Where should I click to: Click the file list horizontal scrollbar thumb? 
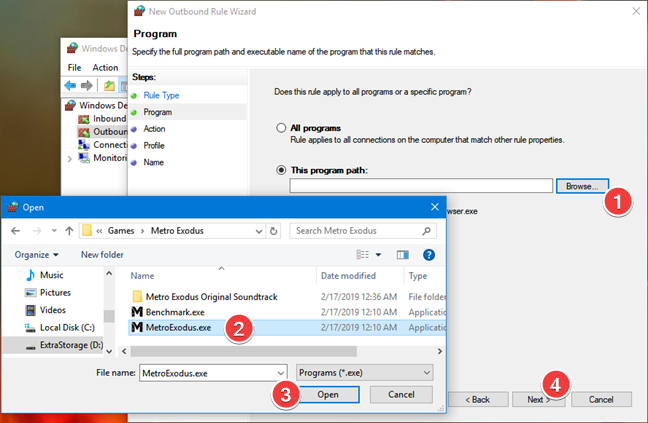click(244, 351)
